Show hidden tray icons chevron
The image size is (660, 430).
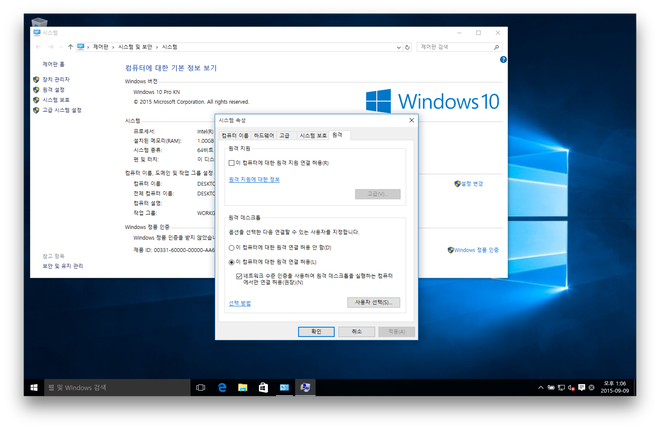[x=541, y=388]
